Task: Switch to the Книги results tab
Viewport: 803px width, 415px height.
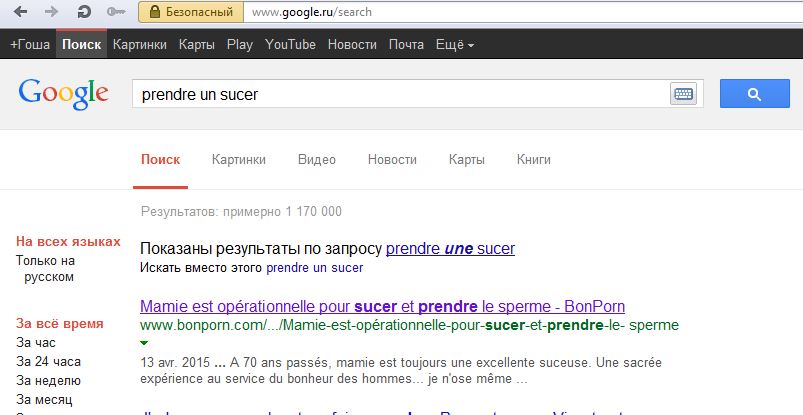Action: point(534,160)
